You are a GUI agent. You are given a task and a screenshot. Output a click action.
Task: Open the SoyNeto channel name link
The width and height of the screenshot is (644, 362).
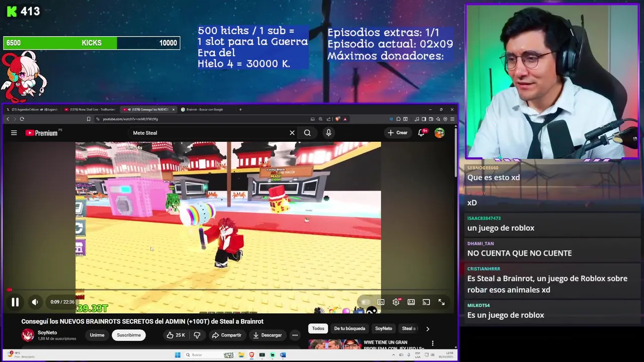click(47, 332)
